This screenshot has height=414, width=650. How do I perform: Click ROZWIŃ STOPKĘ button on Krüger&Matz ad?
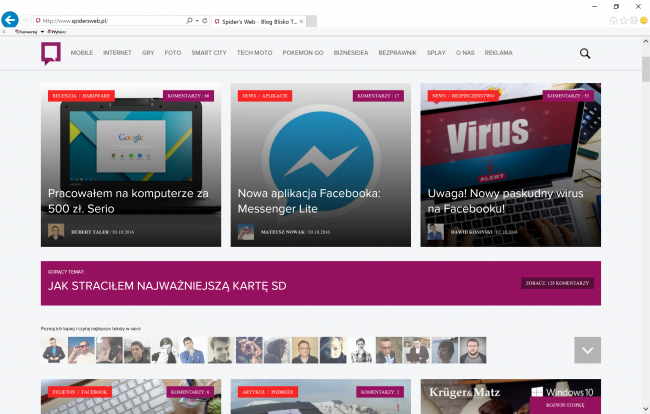[565, 405]
